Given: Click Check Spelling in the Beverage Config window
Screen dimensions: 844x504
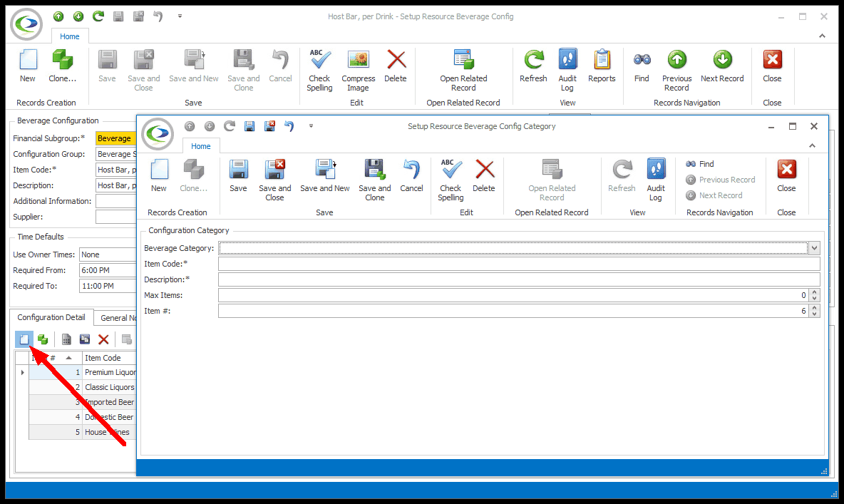Looking at the screenshot, I should tap(320, 70).
